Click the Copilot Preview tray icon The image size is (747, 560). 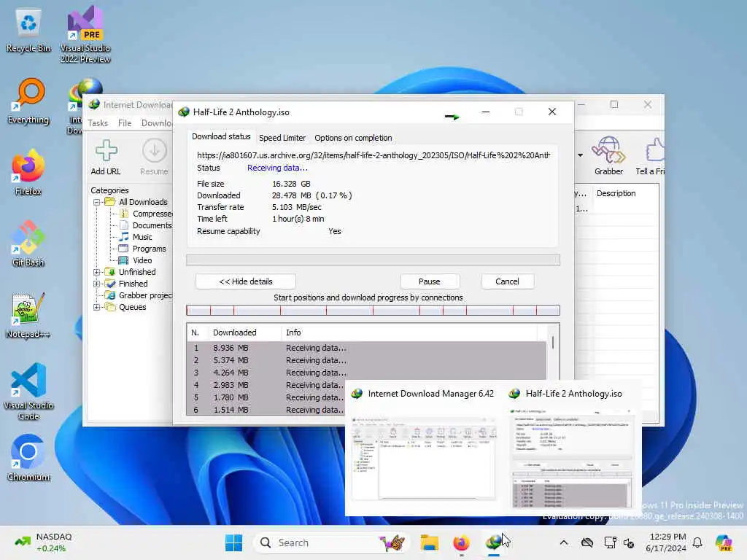[x=724, y=542]
